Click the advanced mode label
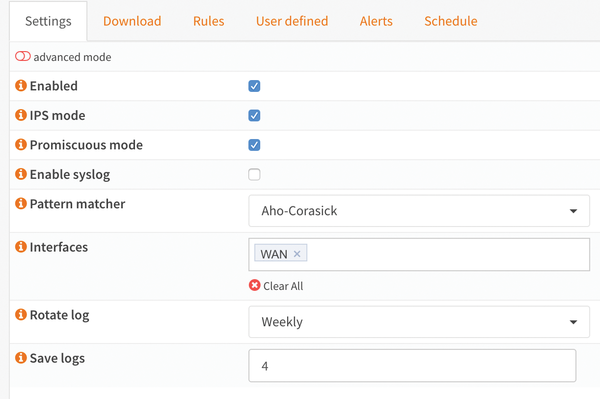 [72, 57]
